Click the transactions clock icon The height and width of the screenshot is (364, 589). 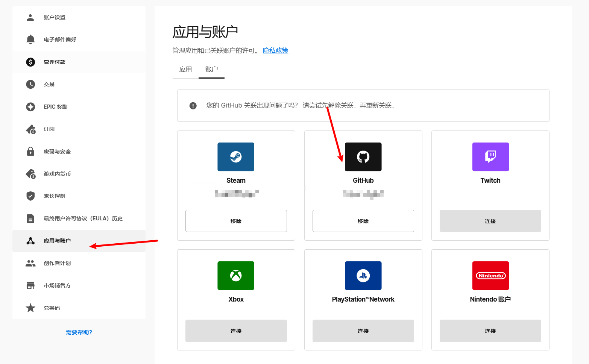point(30,84)
